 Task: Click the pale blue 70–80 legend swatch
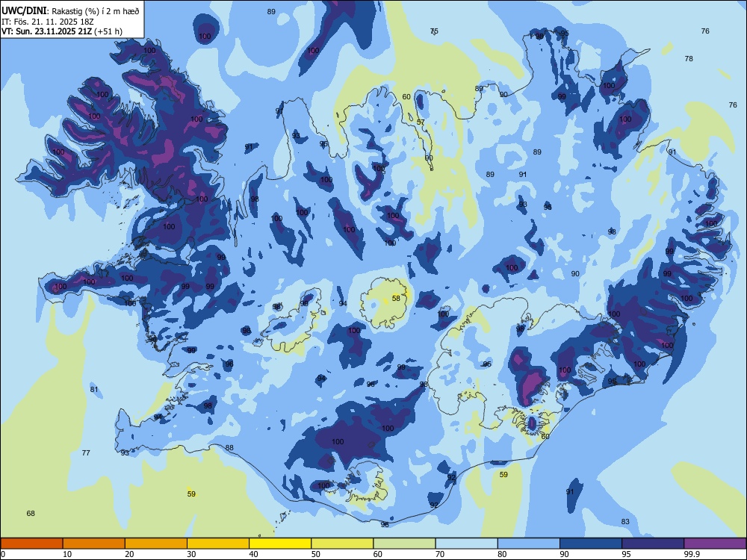[x=466, y=544]
